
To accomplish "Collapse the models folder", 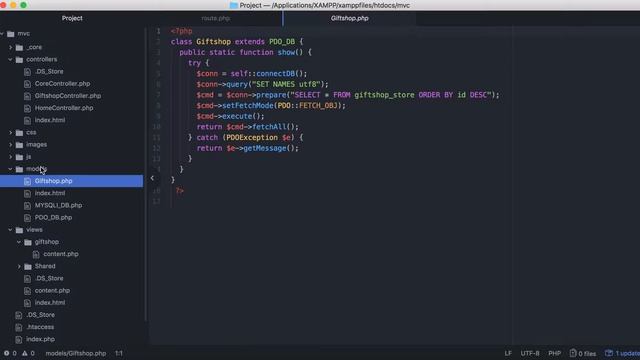I will coord(11,169).
